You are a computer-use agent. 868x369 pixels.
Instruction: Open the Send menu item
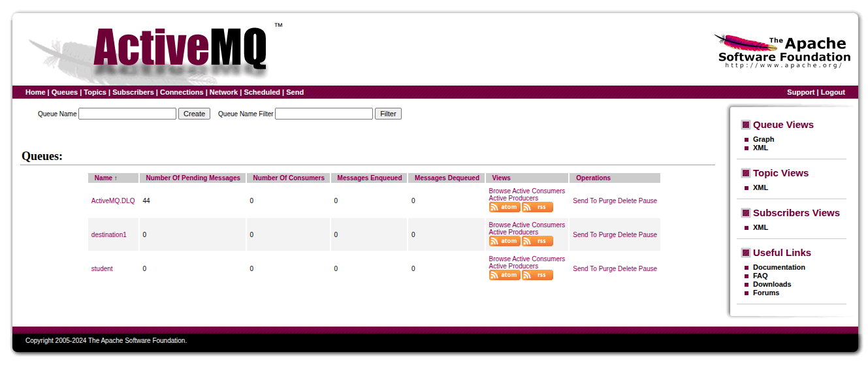coord(295,92)
